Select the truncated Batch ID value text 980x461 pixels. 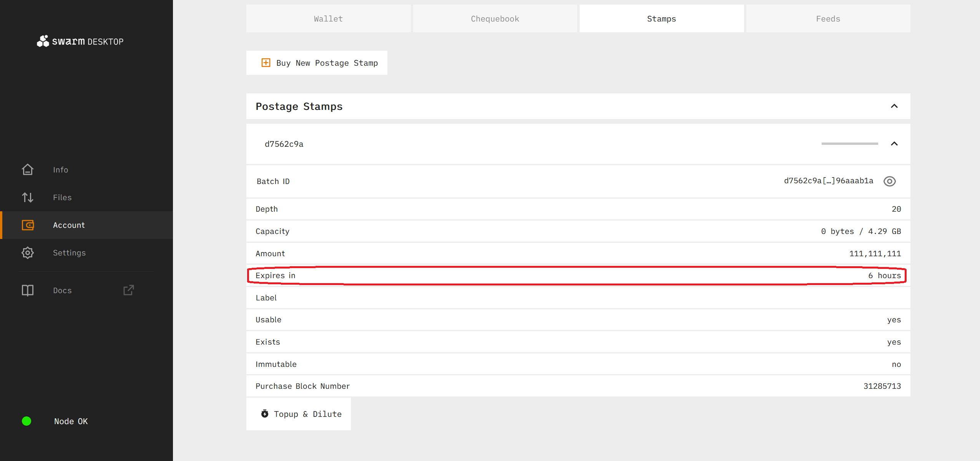click(828, 181)
